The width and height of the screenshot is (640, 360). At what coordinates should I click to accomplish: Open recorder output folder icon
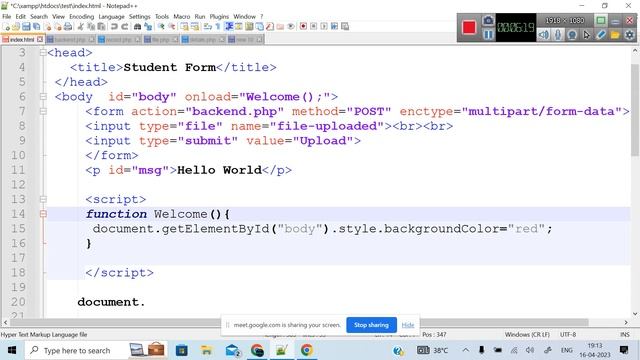[x=615, y=35]
